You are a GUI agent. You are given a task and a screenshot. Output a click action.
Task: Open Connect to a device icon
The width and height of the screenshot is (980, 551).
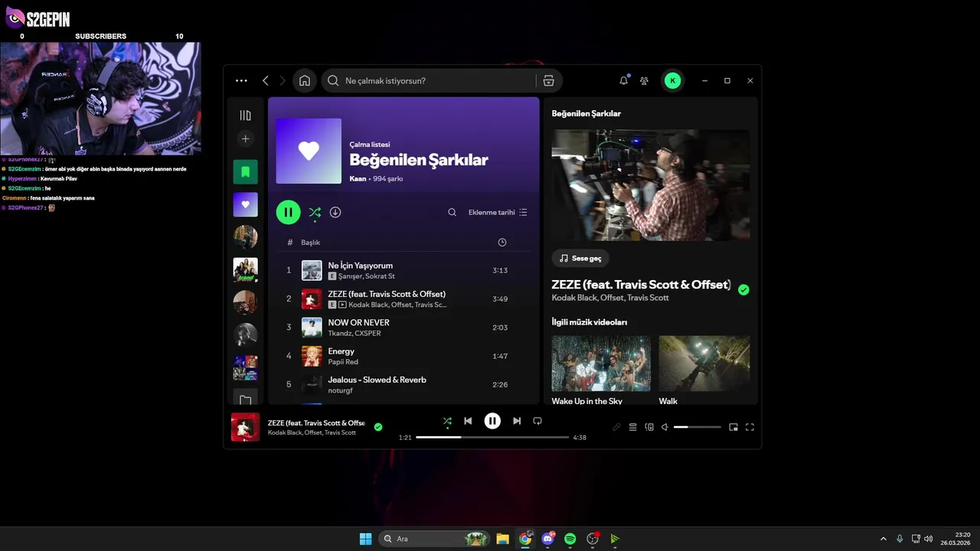(x=649, y=427)
